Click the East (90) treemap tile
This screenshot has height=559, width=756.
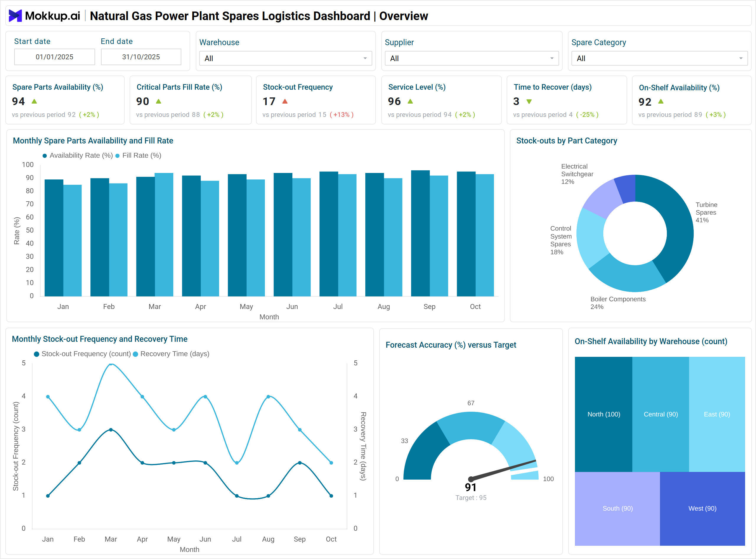coord(717,414)
